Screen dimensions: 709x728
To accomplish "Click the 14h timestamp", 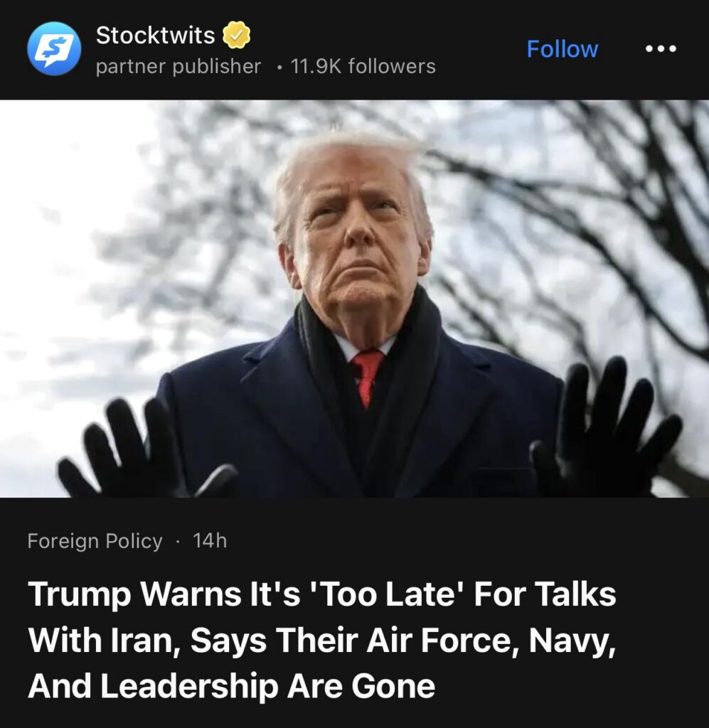I will [x=210, y=540].
